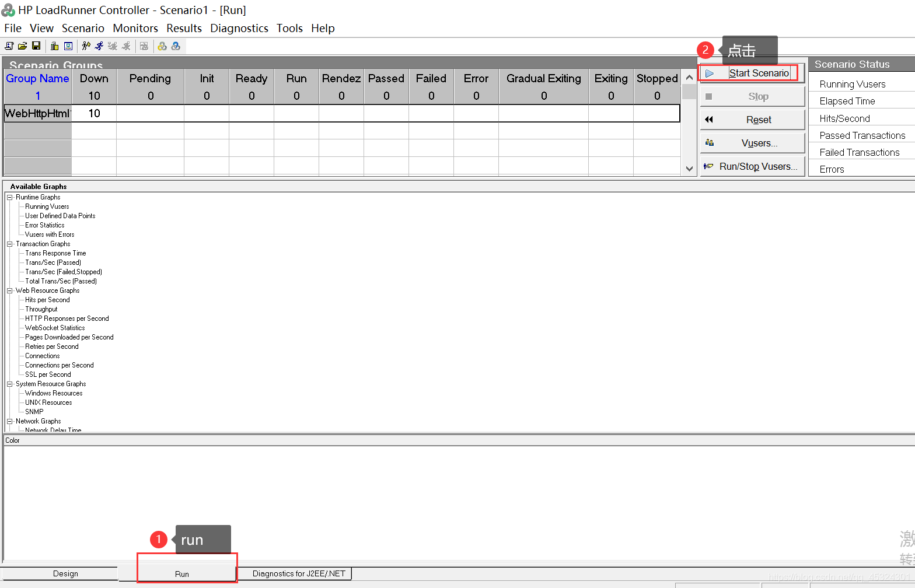Collapse the System Resource Graphs node
The height and width of the screenshot is (588, 915).
pos(9,384)
